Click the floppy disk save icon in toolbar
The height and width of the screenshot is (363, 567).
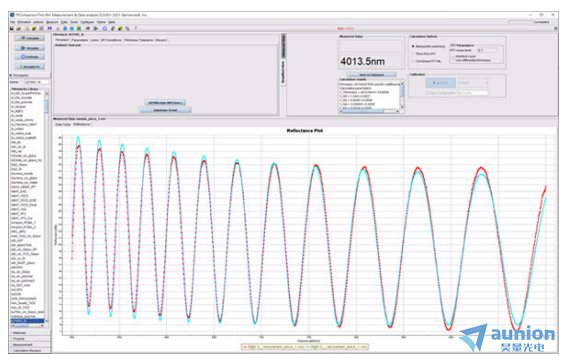(12, 28)
